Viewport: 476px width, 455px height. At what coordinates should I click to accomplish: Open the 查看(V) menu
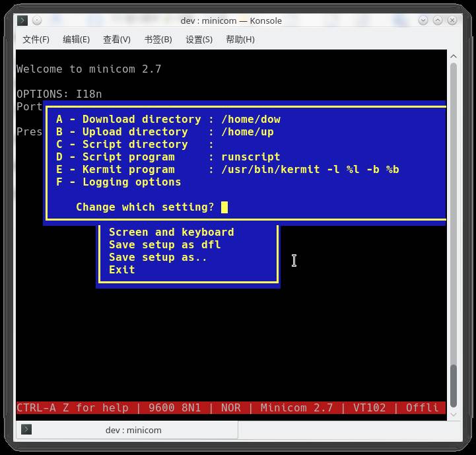(x=117, y=40)
